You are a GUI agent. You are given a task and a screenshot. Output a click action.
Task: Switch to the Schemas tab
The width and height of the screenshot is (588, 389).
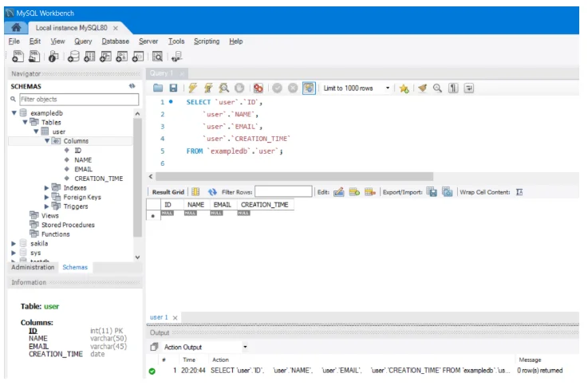coord(75,267)
